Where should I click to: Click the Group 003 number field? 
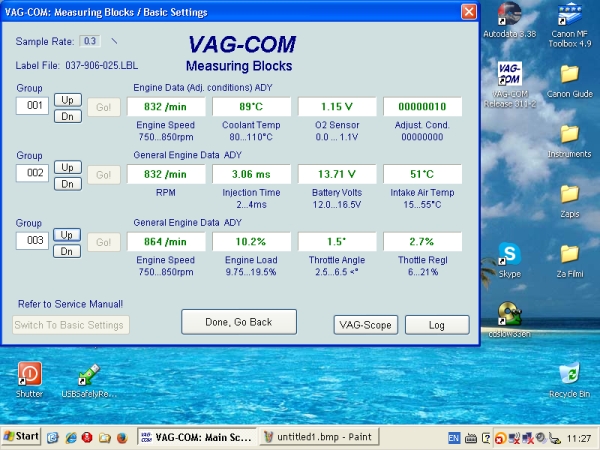pyautogui.click(x=33, y=240)
